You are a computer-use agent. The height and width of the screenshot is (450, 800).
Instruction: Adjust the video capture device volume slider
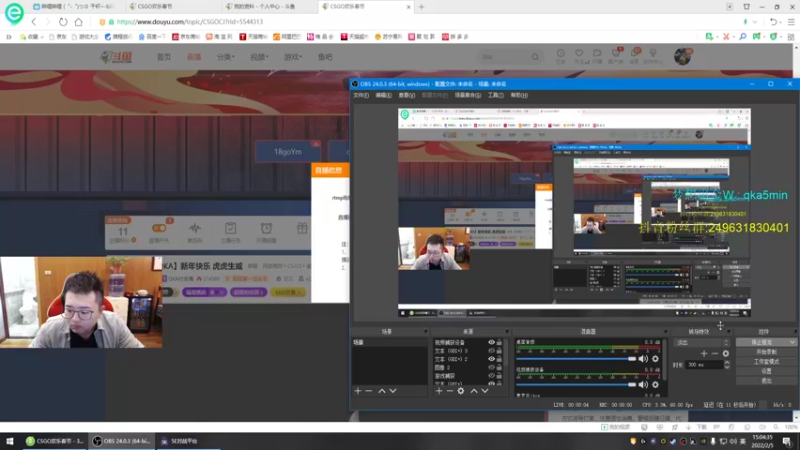click(577, 385)
